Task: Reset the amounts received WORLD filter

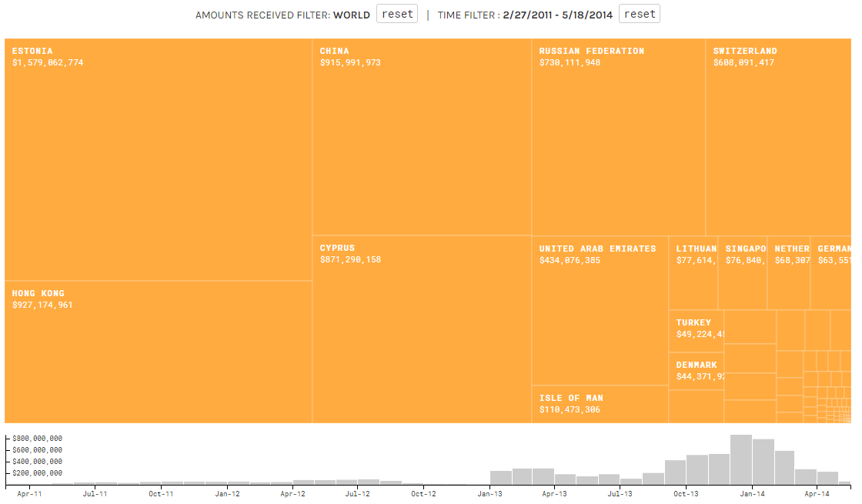Action: (396, 15)
